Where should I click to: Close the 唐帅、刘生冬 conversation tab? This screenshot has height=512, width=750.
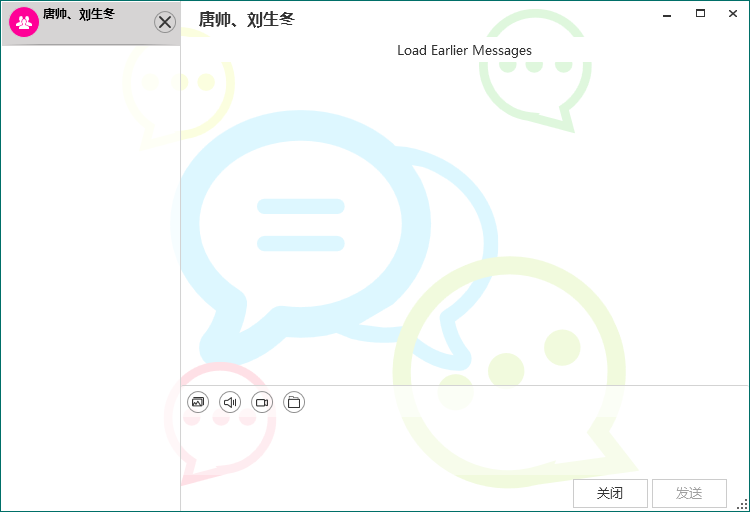coord(165,22)
